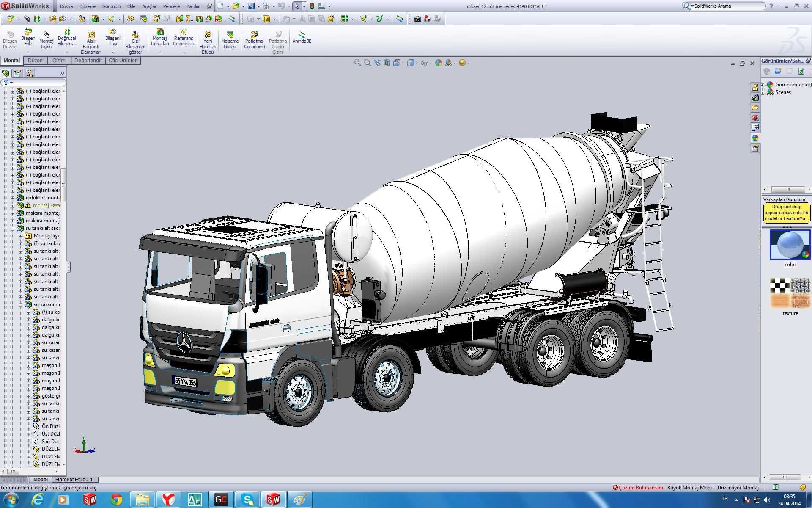Select the Zoom to Area icon
Image resolution: width=812 pixels, height=508 pixels.
[367, 63]
